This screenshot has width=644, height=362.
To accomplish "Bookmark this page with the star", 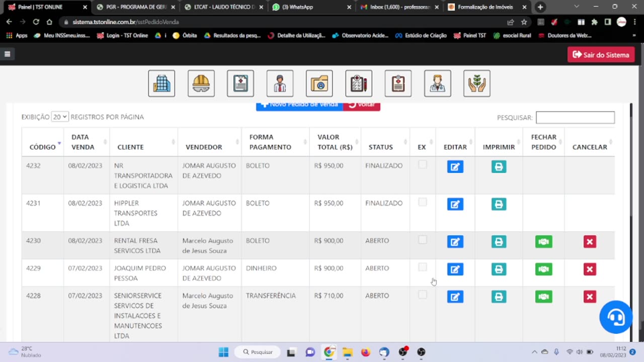I will tap(524, 22).
